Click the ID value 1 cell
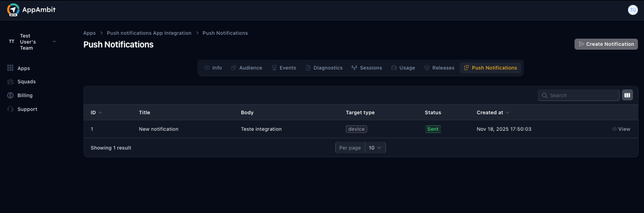Image resolution: width=644 pixels, height=213 pixels. [x=92, y=129]
